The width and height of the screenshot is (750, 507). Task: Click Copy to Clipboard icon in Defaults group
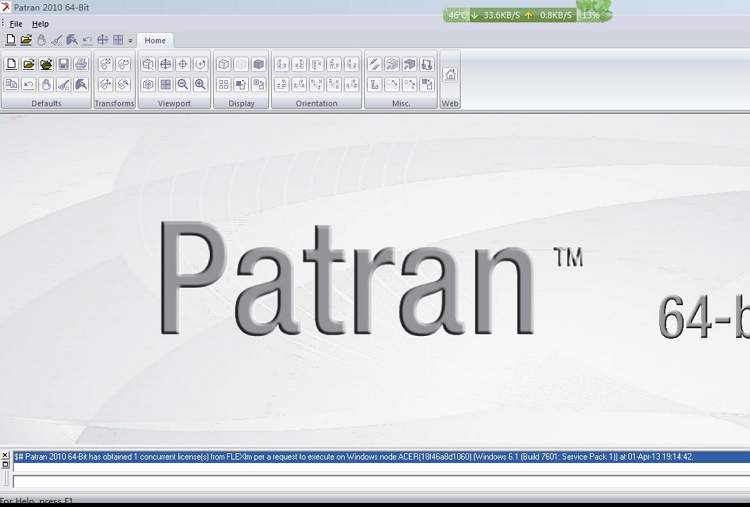[x=11, y=85]
